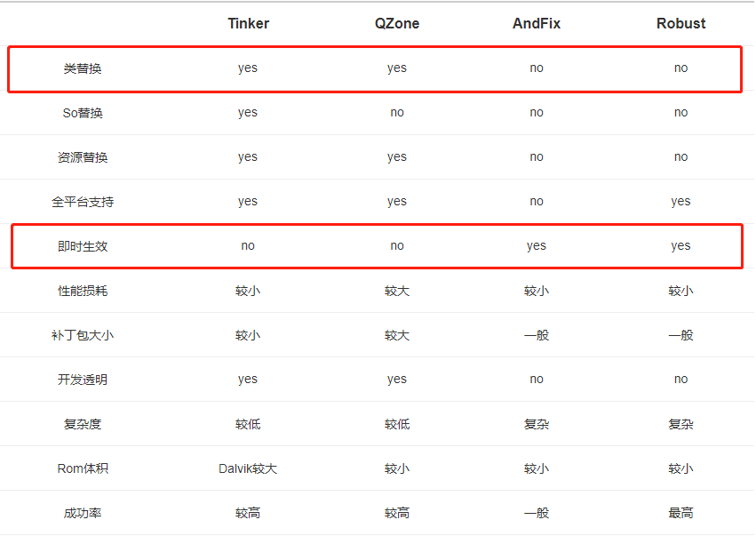Viewport: 756px width, 536px height.
Task: Select the 性能损耗 row label
Action: point(83,291)
